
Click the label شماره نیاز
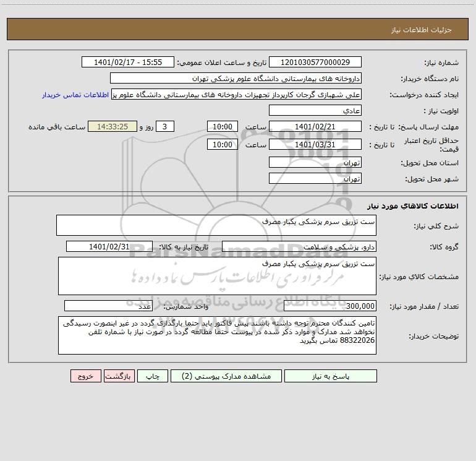(x=441, y=63)
